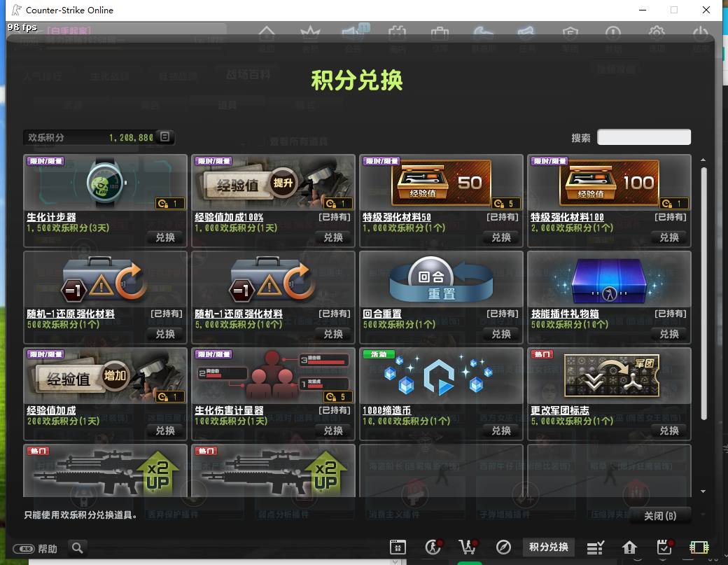Screen dimensions: 728x565
Task: Click 兑换 under 特级强化材料50
Action: [501, 238]
